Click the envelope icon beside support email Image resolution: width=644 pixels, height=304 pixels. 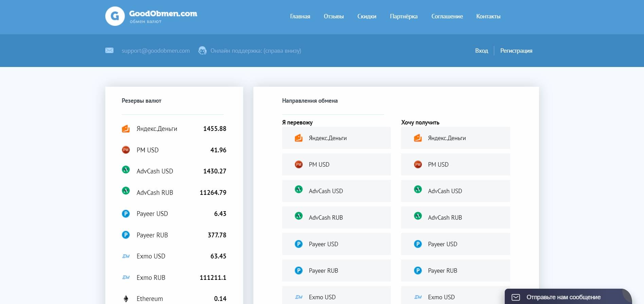point(109,50)
